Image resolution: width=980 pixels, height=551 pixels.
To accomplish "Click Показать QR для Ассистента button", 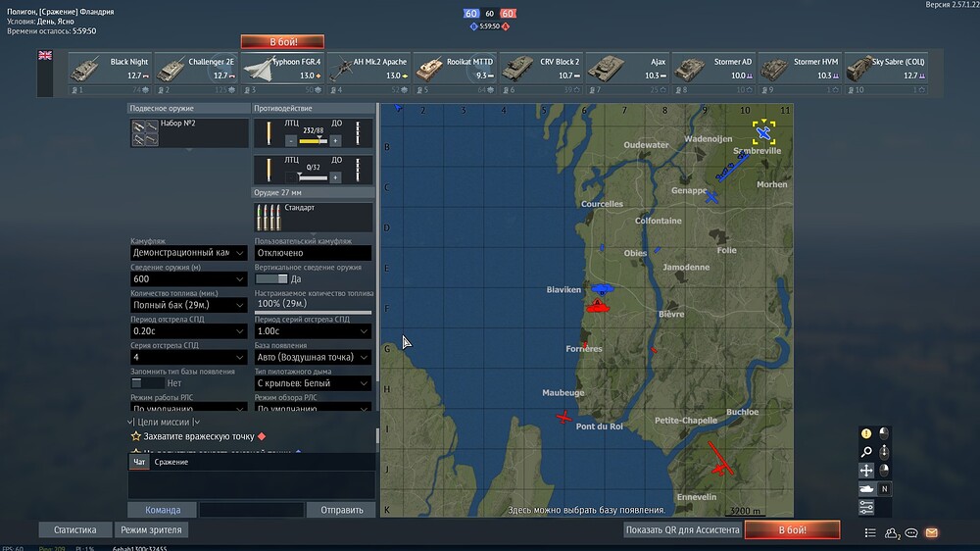I will point(682,529).
